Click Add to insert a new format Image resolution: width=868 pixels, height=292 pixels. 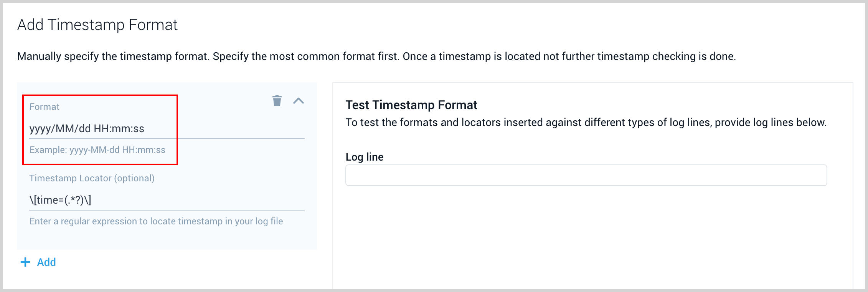pyautogui.click(x=46, y=262)
